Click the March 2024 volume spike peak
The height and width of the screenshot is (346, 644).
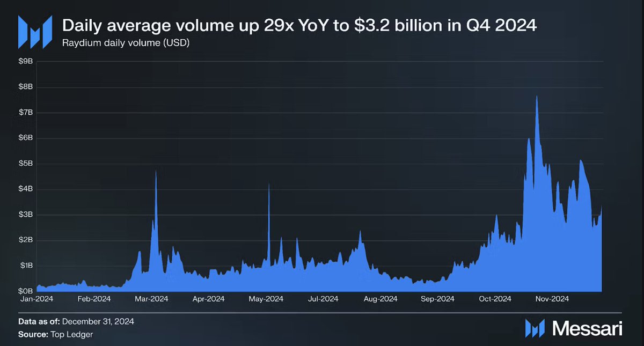coord(156,172)
